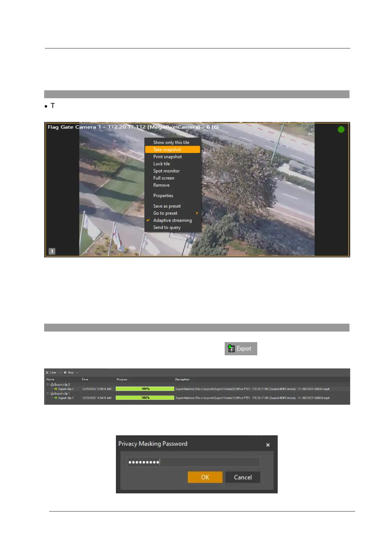This screenshot has width=392, height=555.
Task: Click the Export button with film icon
Action: coord(240,349)
